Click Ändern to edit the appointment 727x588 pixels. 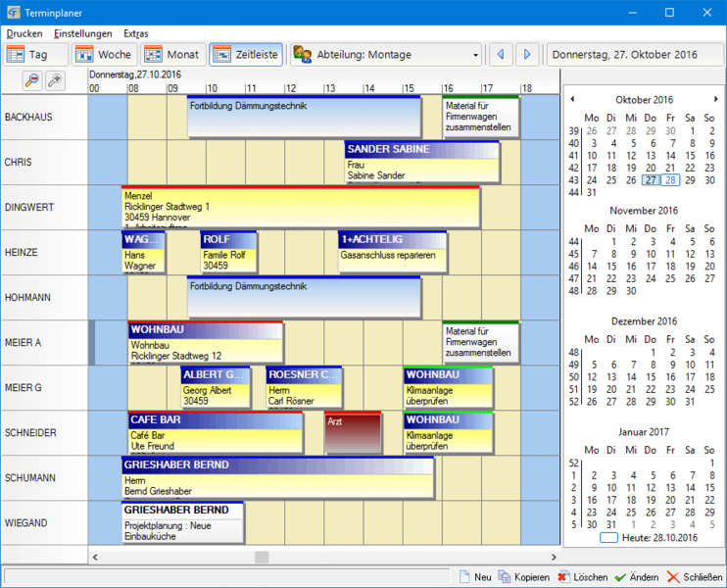click(x=637, y=577)
